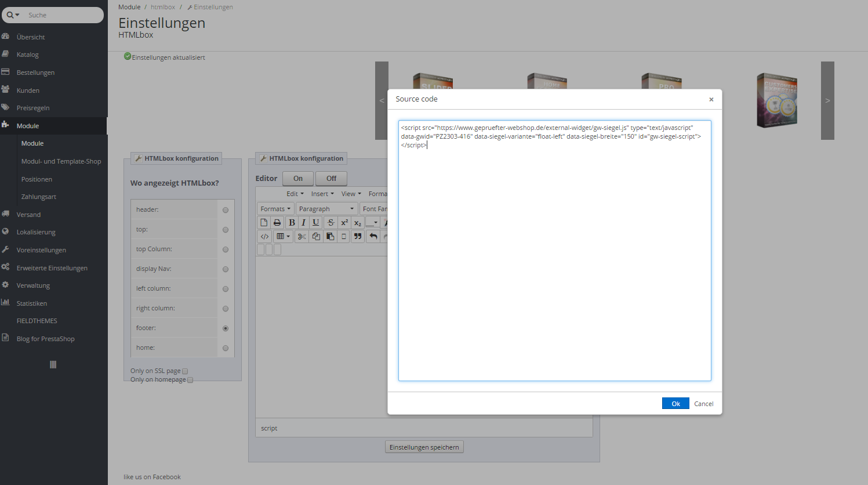This screenshot has width=868, height=485.
Task: Open the editor View menu
Action: coord(351,194)
